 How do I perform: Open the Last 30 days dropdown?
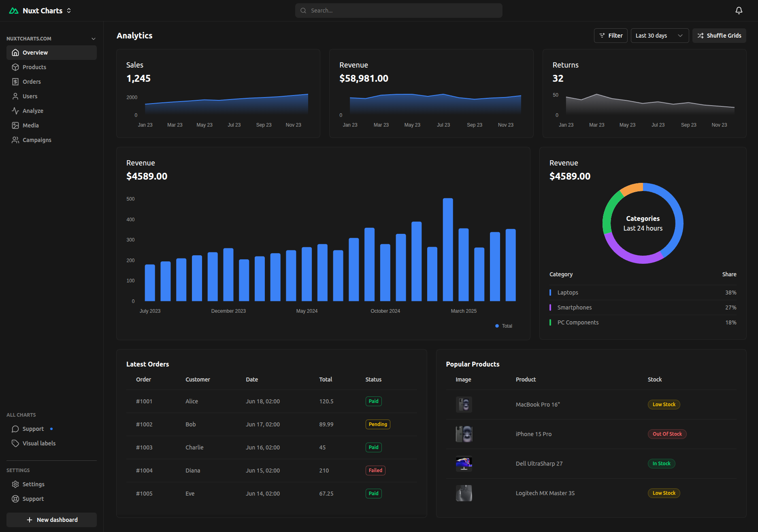(659, 36)
